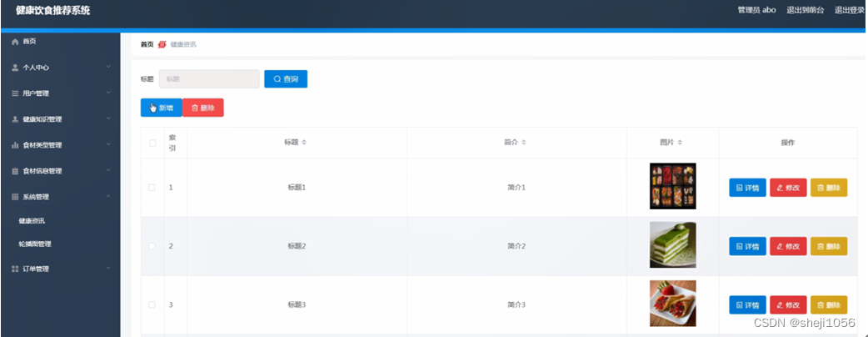The width and height of the screenshot is (868, 337).
Task: Open the 订单管理 menu label
Action: click(36, 269)
